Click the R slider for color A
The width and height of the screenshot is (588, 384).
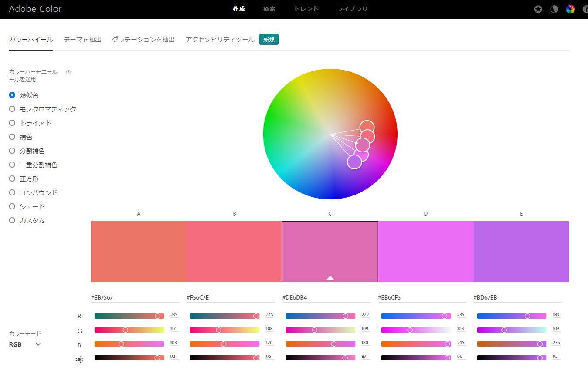pos(129,316)
